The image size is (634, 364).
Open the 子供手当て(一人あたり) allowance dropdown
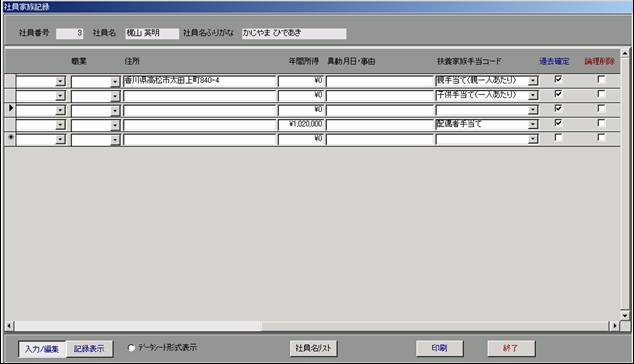[533, 95]
